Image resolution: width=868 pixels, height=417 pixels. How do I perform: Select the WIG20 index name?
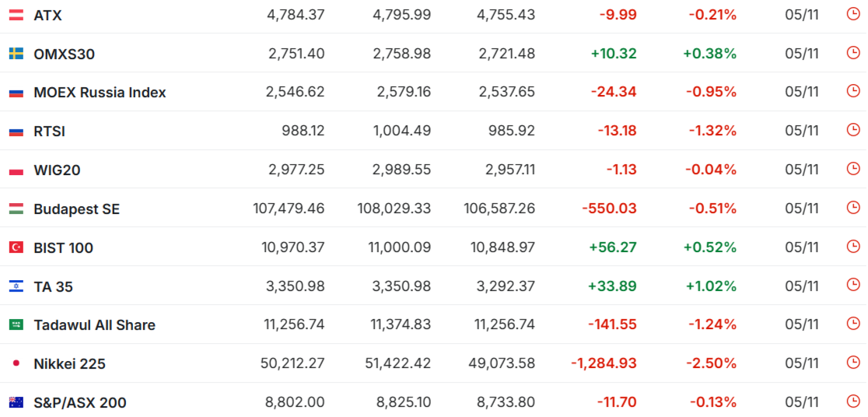pyautogui.click(x=57, y=170)
